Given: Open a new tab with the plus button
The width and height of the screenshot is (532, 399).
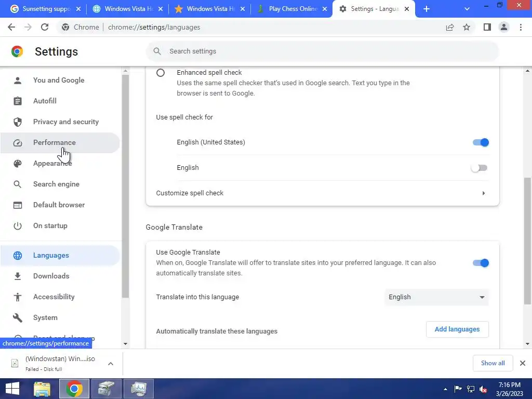Looking at the screenshot, I should click(427, 9).
